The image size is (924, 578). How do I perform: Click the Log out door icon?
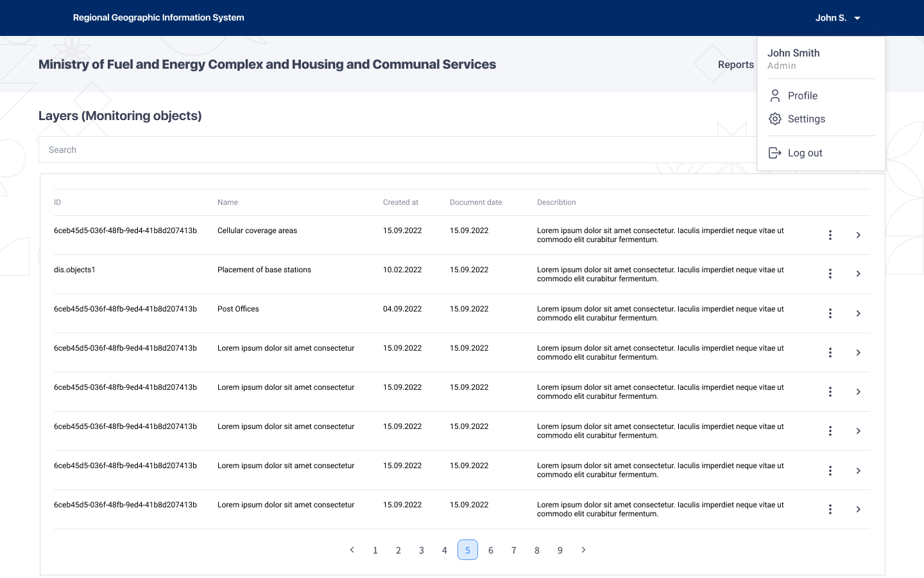tap(775, 153)
